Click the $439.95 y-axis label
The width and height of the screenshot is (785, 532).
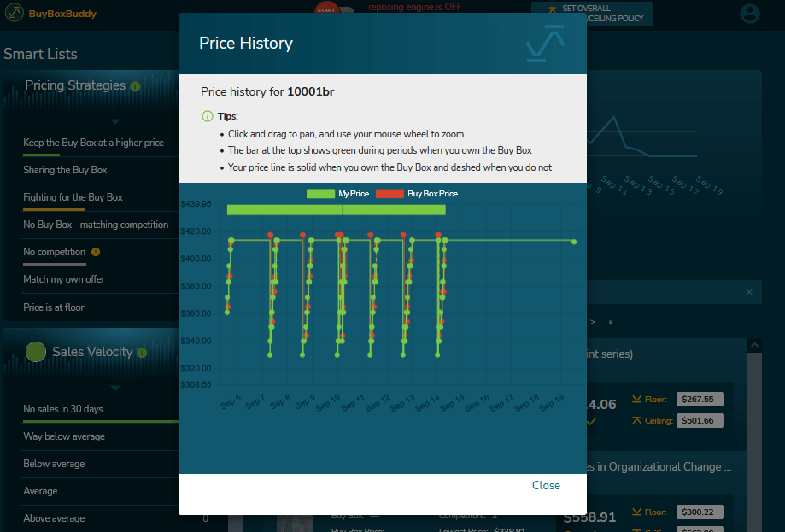[196, 204]
